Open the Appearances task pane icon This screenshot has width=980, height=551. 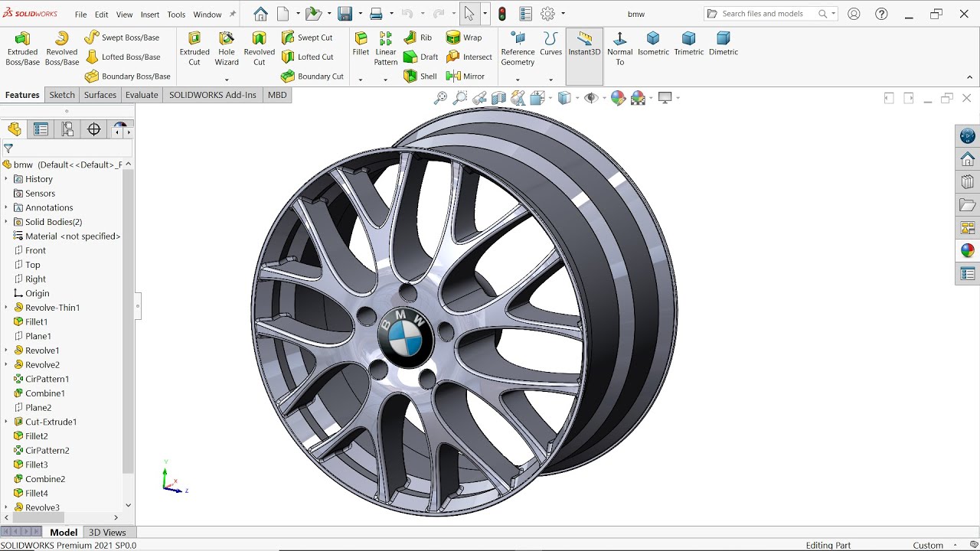click(x=968, y=250)
